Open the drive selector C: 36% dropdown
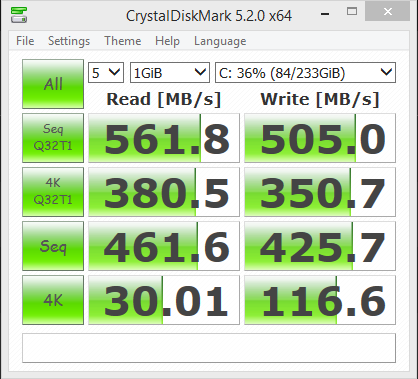 (305, 72)
